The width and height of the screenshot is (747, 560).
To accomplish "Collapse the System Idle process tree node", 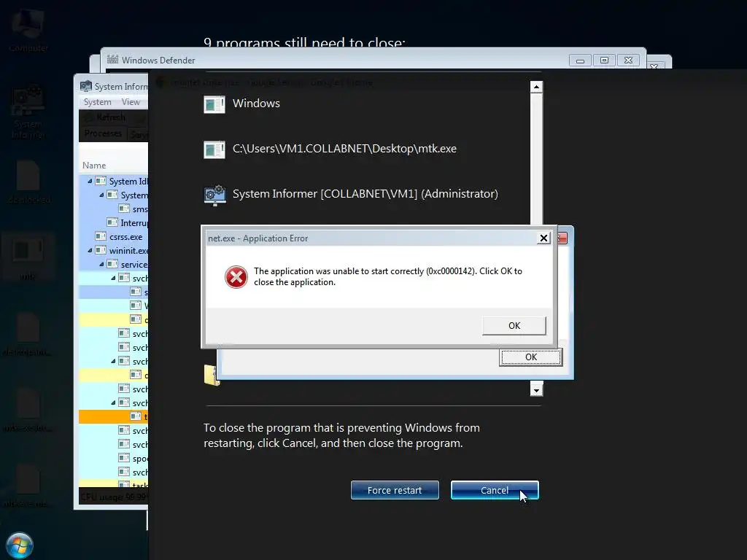I will (90, 181).
